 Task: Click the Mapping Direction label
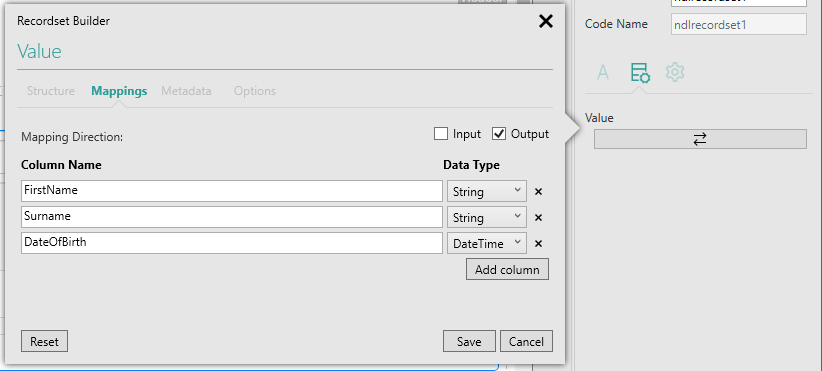[x=72, y=137]
